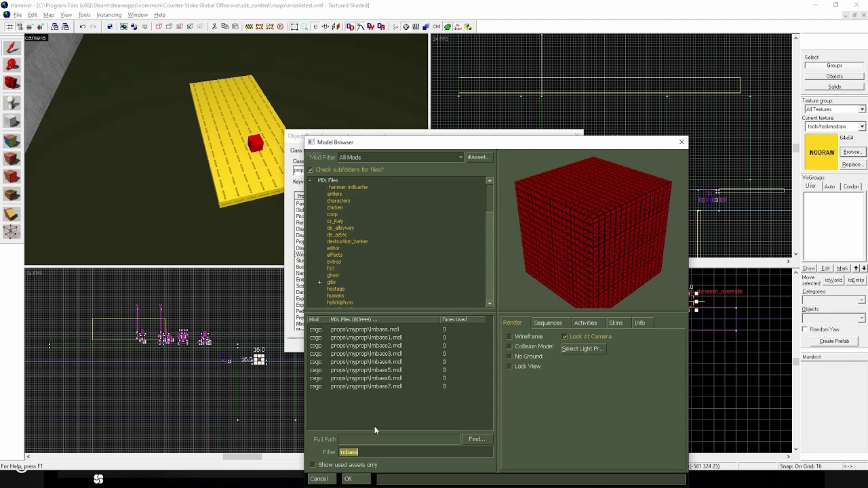Click the green leaf toolbar icon
Image resolution: width=868 pixels, height=488 pixels.
click(x=448, y=27)
